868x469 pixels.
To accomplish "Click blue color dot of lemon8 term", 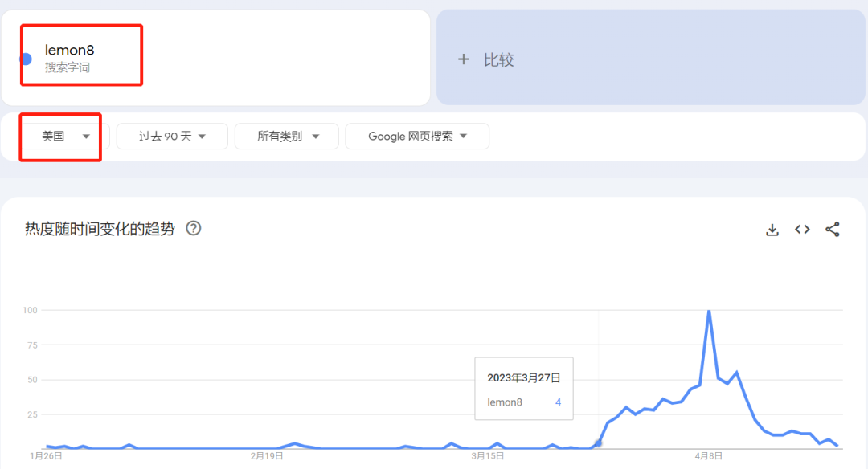I will (x=26, y=59).
